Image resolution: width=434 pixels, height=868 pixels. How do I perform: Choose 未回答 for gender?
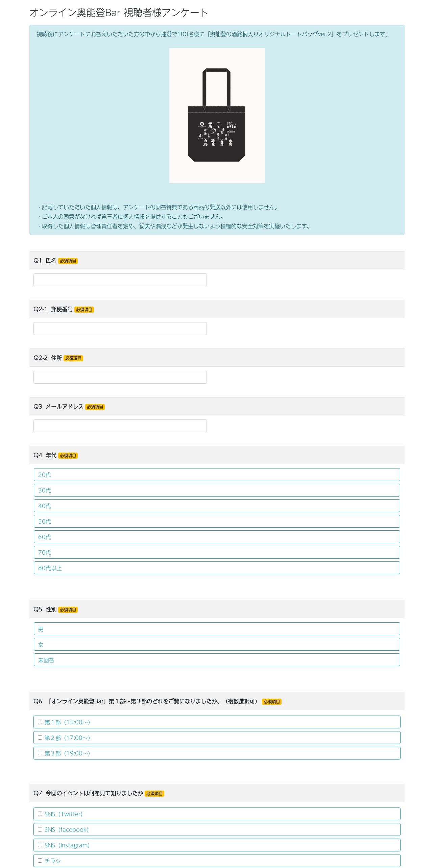click(217, 660)
